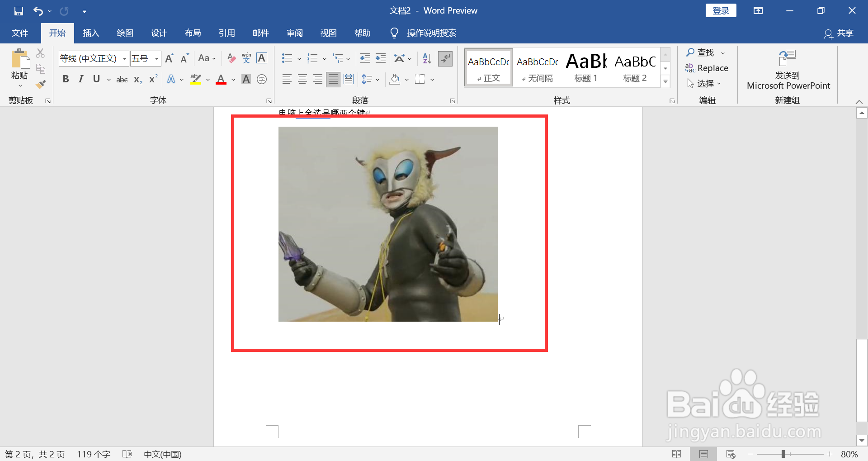Toggle show paragraph marks
The width and height of the screenshot is (868, 461).
click(445, 58)
